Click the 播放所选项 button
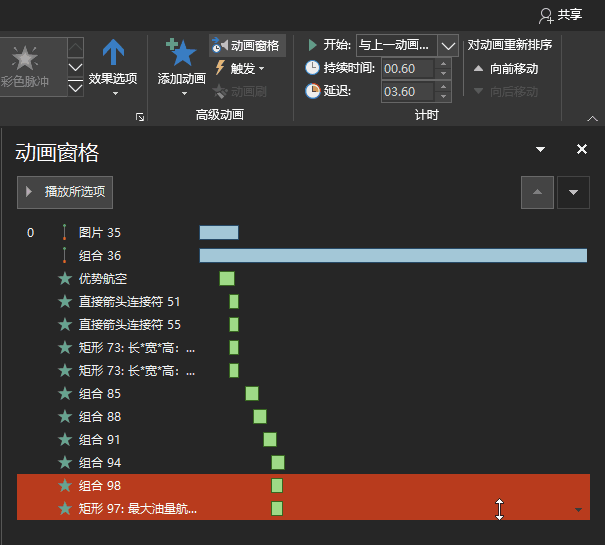 click(65, 191)
